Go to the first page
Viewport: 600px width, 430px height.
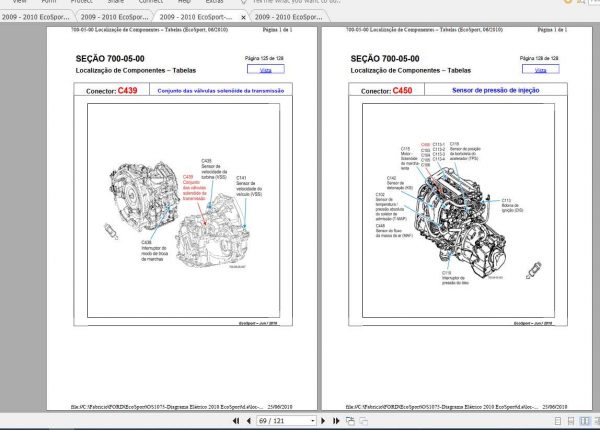coord(236,421)
